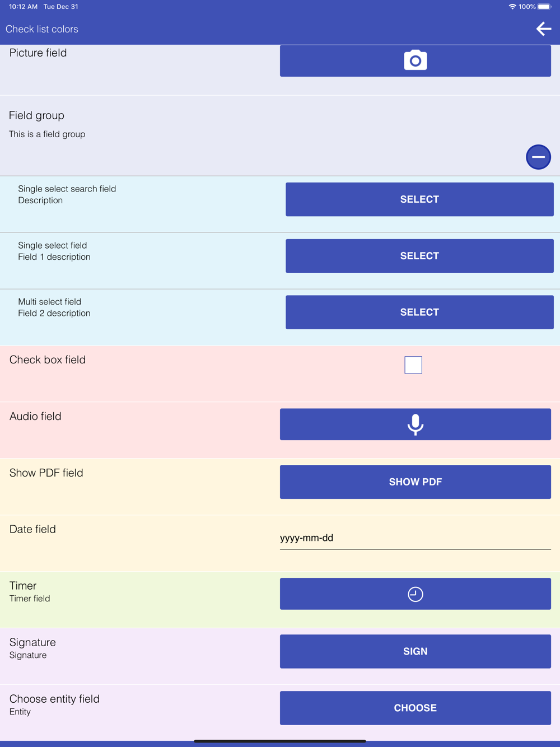Open camera for Picture field
This screenshot has width=560, height=747.
point(416,60)
